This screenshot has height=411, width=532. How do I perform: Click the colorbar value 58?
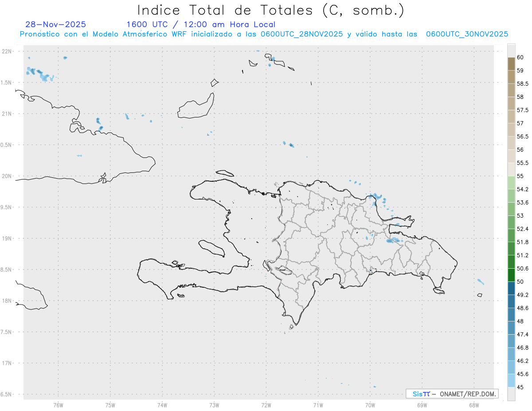click(x=520, y=97)
